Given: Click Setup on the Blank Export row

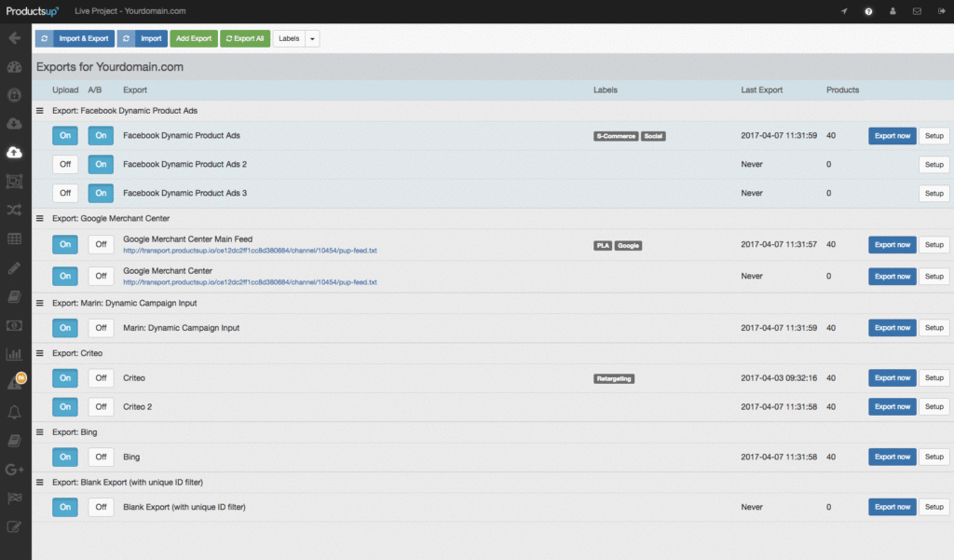Looking at the screenshot, I should [934, 507].
